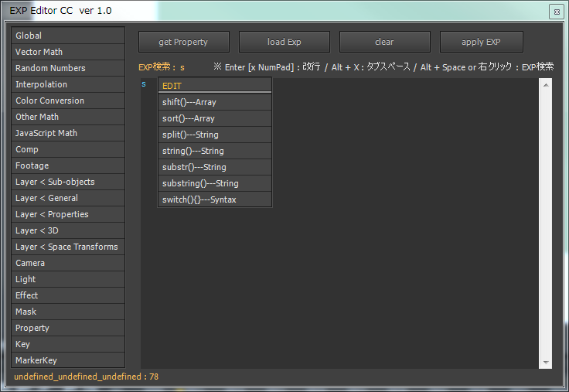Click scrollbar up arrow in editor
The height and width of the screenshot is (392, 569).
click(545, 85)
